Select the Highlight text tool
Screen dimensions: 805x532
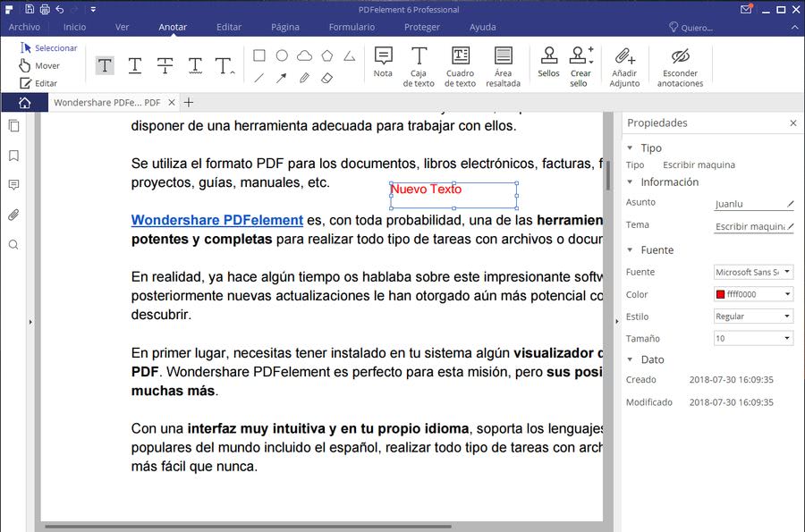[105, 65]
